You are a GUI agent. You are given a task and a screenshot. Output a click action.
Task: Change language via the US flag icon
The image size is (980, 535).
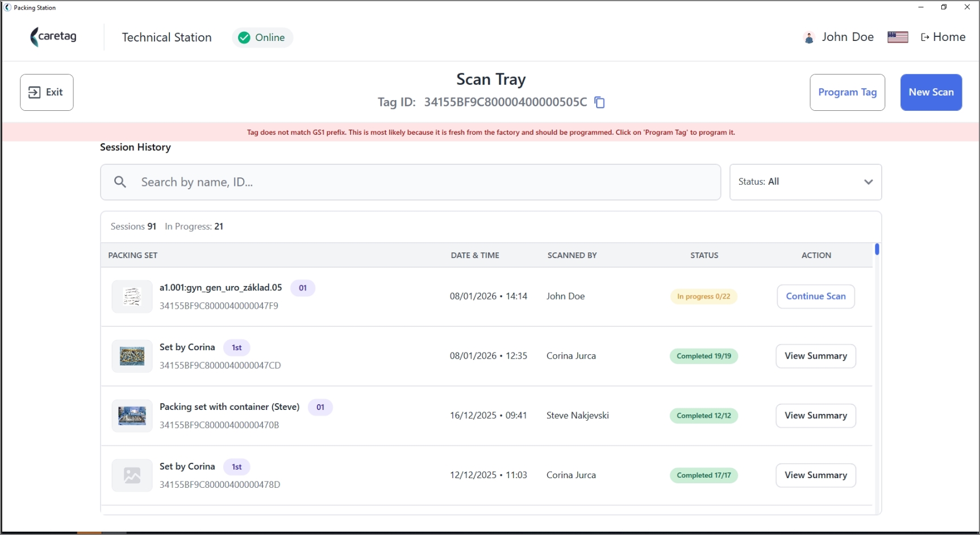pyautogui.click(x=898, y=37)
